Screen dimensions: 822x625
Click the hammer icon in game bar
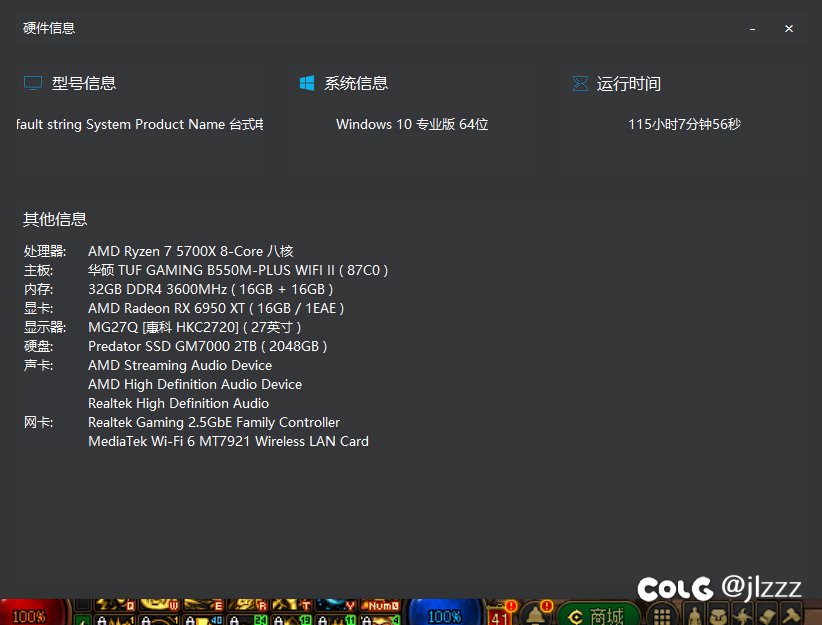click(x=791, y=615)
